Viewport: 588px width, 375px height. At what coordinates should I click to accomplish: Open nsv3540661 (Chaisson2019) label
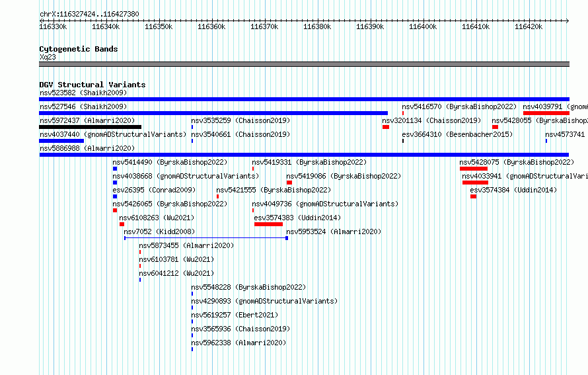[x=240, y=134]
